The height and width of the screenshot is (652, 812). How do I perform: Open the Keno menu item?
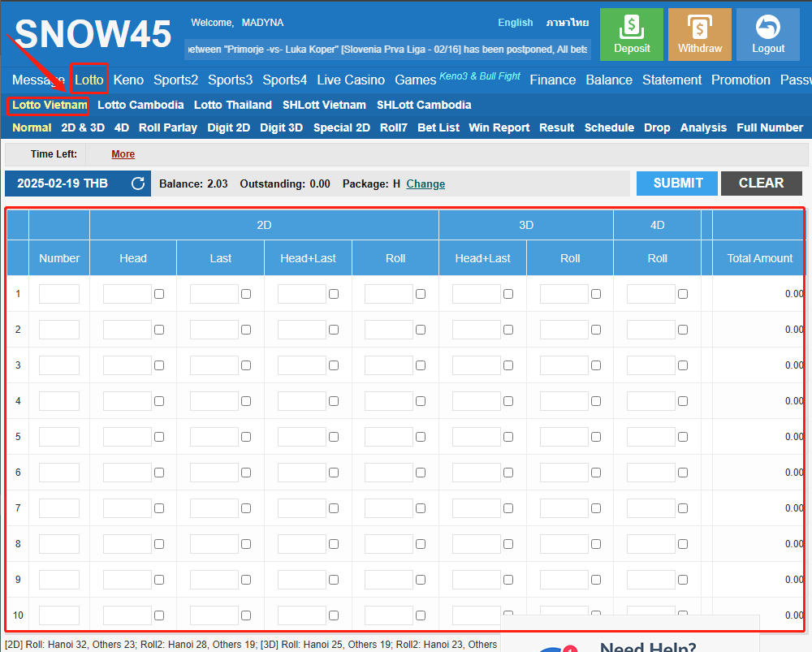click(x=128, y=80)
